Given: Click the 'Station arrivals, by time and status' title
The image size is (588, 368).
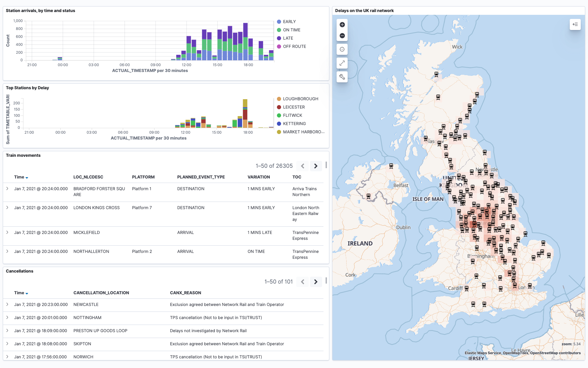Looking at the screenshot, I should click(x=40, y=11).
